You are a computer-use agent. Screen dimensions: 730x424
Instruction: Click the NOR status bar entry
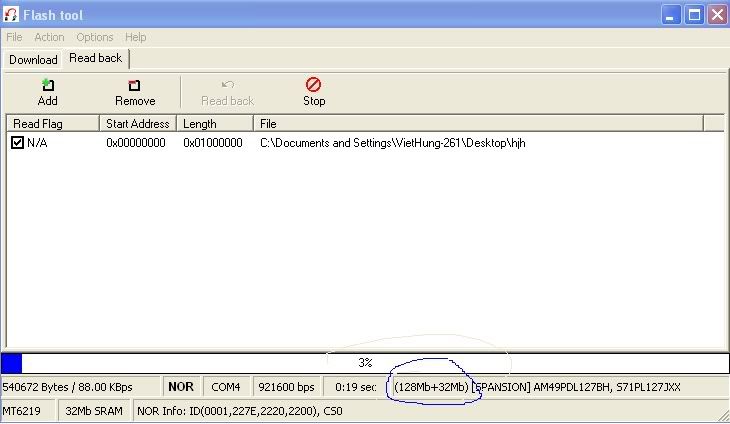(181, 387)
